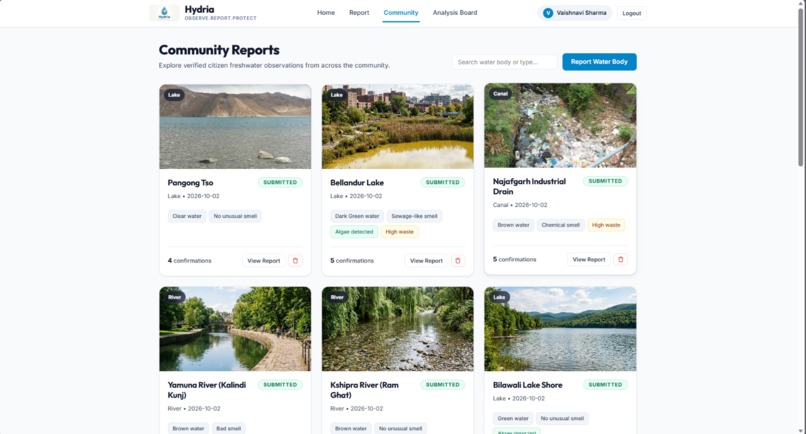This screenshot has height=434, width=806.
Task: Click the 4 confirmations text
Action: [x=189, y=261]
